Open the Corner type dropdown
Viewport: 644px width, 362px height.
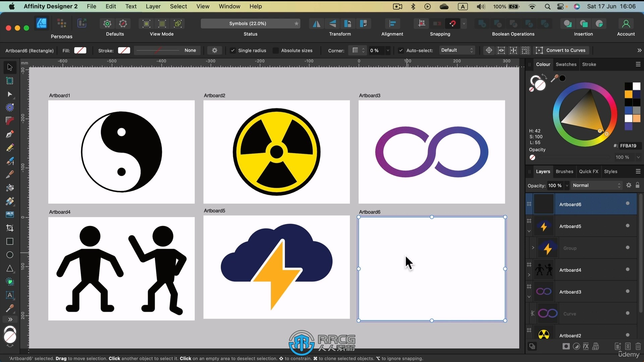tap(358, 50)
